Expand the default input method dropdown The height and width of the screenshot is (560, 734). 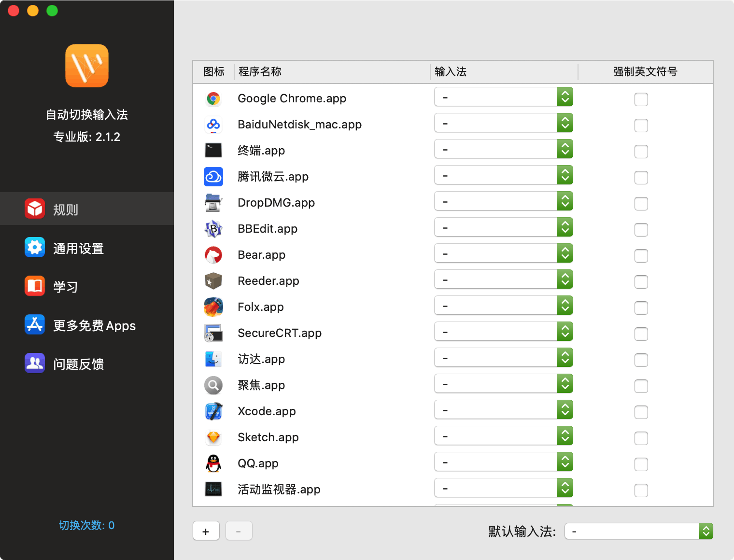click(x=638, y=532)
